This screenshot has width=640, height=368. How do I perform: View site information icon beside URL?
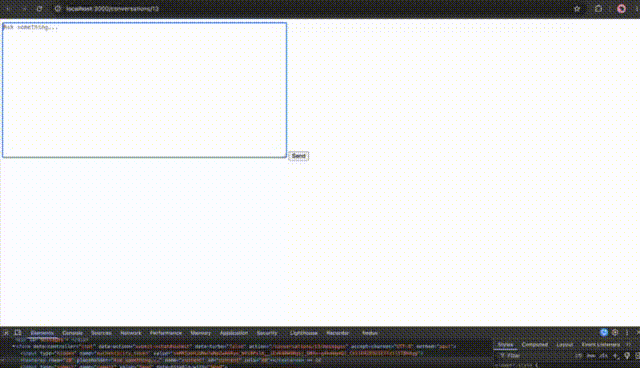(x=58, y=9)
